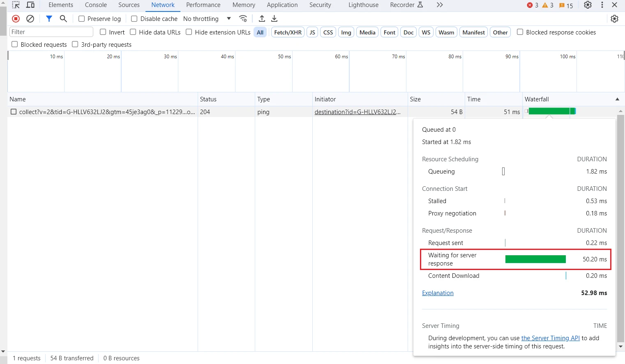This screenshot has width=625, height=364.
Task: Check the Disable cache option
Action: [134, 19]
